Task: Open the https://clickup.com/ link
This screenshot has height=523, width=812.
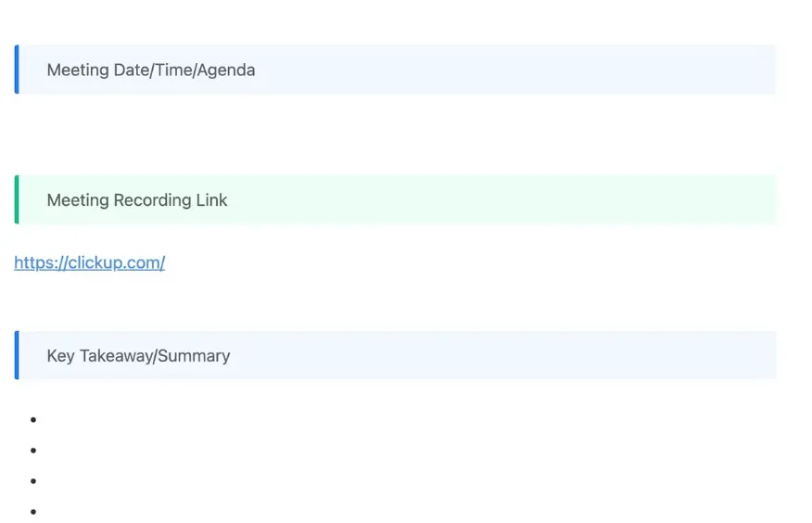Action: tap(90, 262)
